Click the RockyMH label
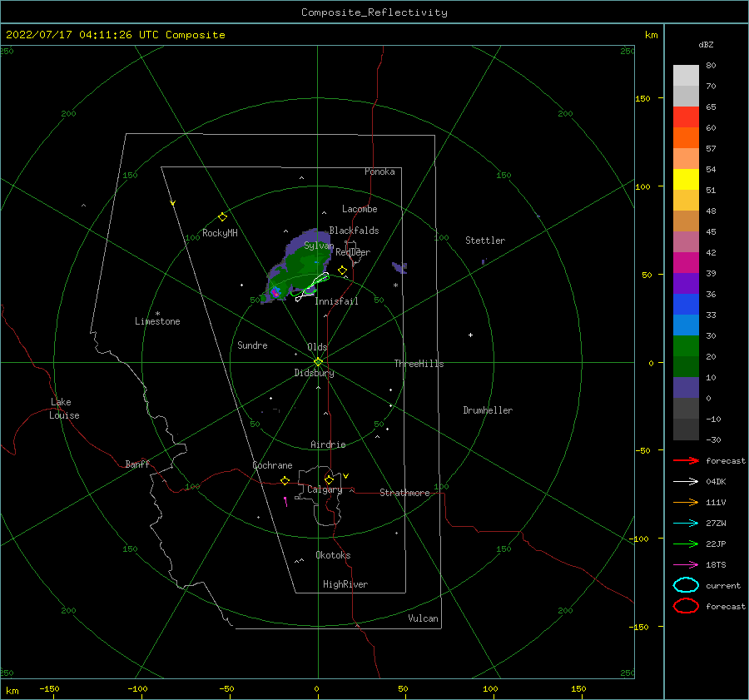749x700 pixels. 220,233
